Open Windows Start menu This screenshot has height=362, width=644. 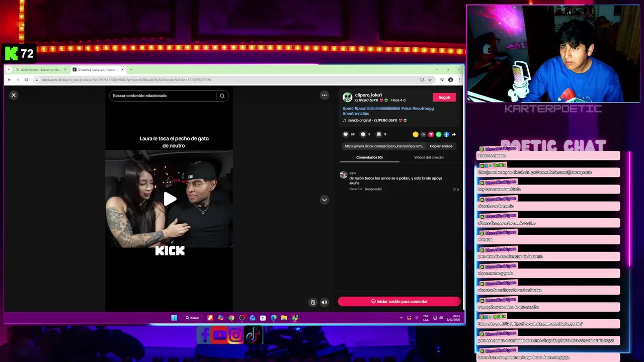[174, 318]
